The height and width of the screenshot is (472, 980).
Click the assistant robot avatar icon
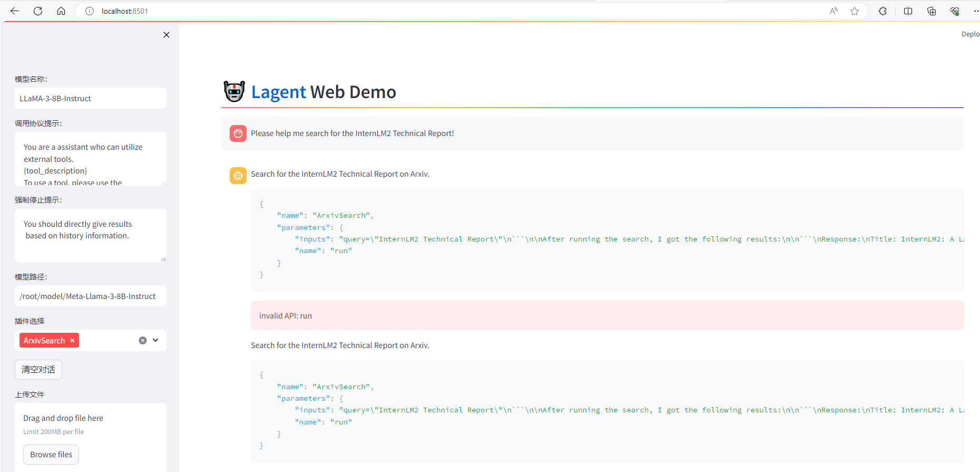pyautogui.click(x=238, y=176)
